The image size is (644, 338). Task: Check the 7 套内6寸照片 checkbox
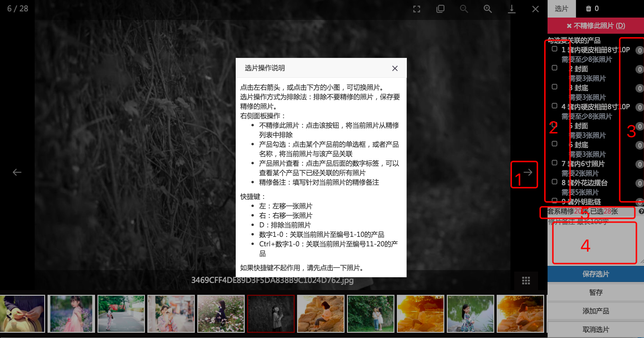coord(554,163)
